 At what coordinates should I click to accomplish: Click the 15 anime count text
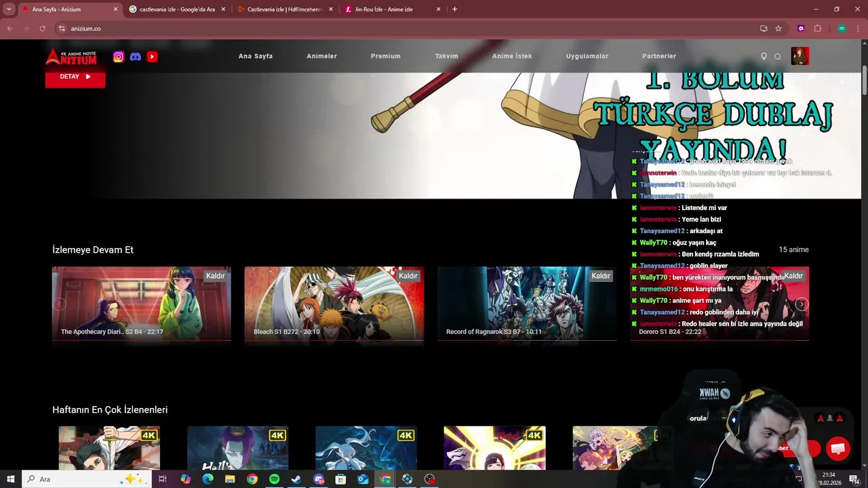[793, 249]
